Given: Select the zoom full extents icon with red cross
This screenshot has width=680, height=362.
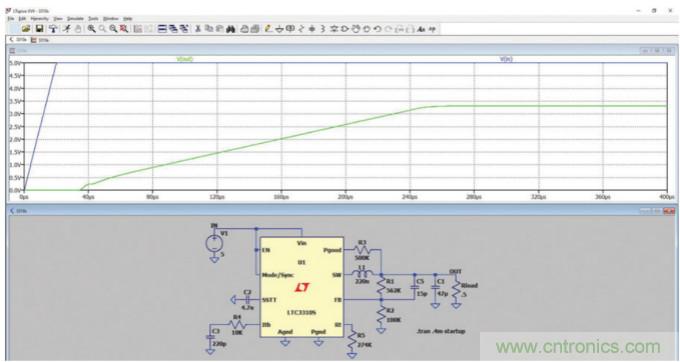Looking at the screenshot, I should pos(124,29).
